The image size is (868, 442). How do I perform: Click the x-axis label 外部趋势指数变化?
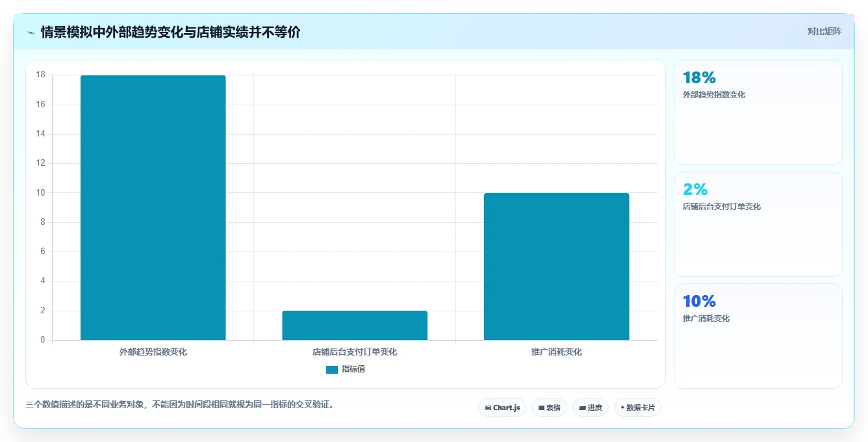153,352
